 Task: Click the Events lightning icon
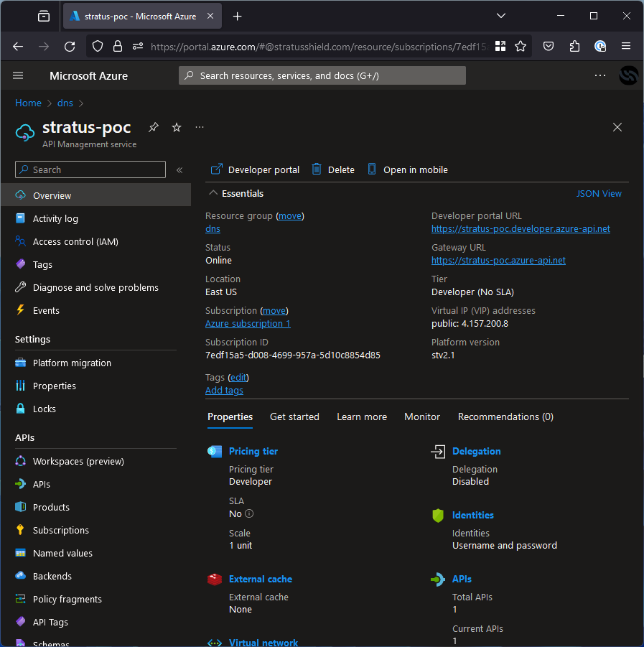point(20,310)
